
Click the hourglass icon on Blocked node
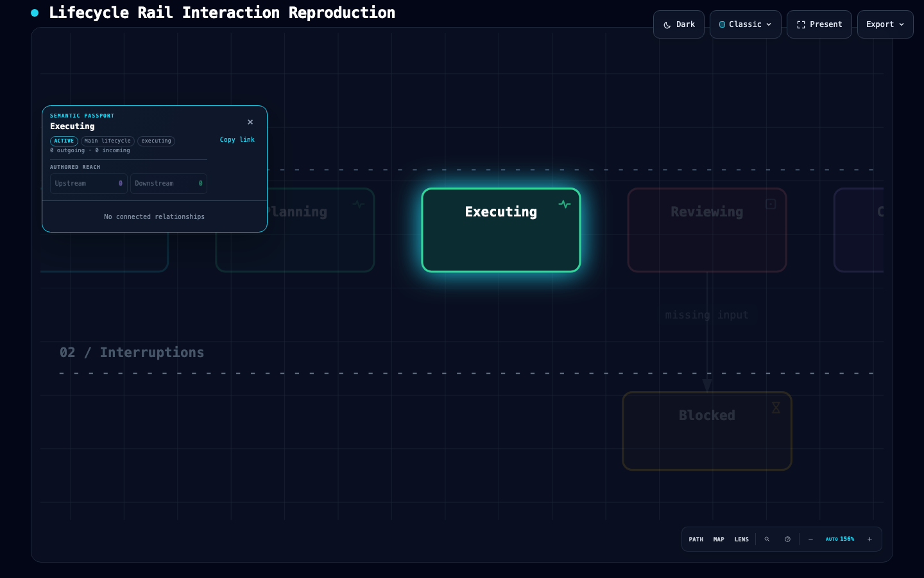coord(776,407)
